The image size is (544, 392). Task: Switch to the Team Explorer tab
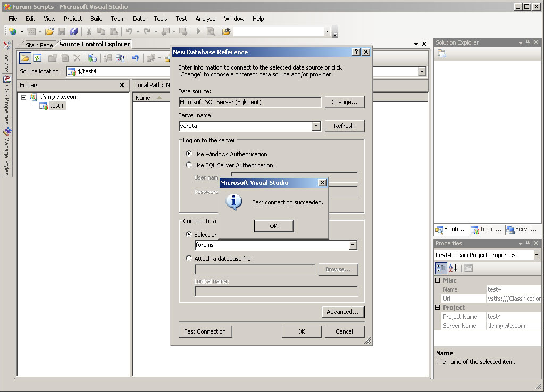tap(487, 229)
